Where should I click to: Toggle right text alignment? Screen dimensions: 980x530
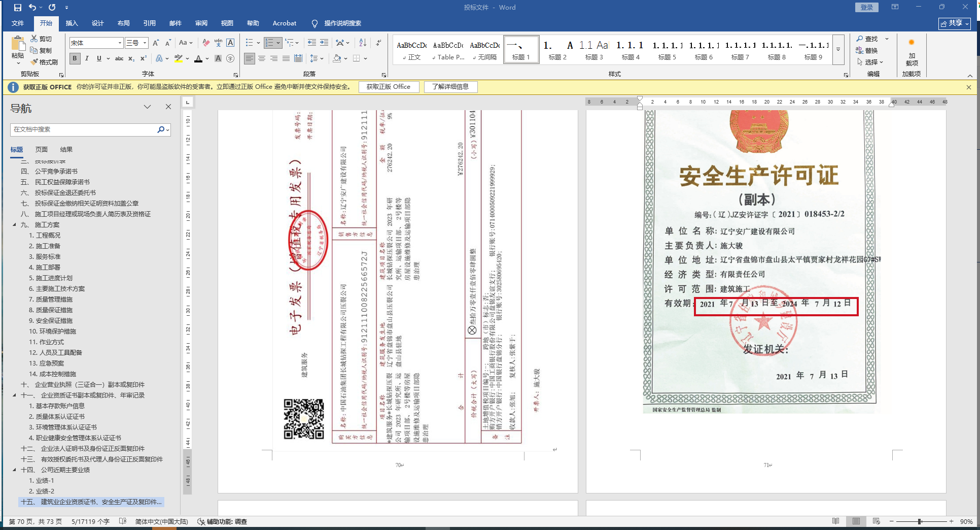coord(274,59)
